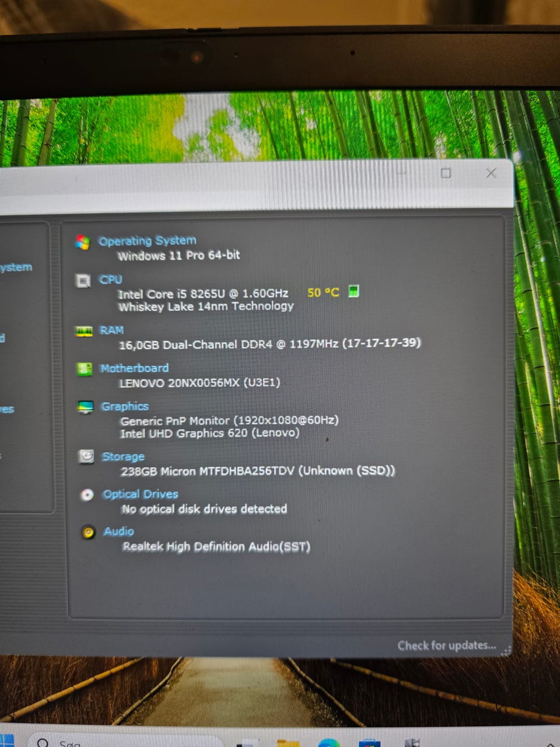This screenshot has height=747, width=560.
Task: Select the No optical disk drives detected text
Action: tap(204, 509)
